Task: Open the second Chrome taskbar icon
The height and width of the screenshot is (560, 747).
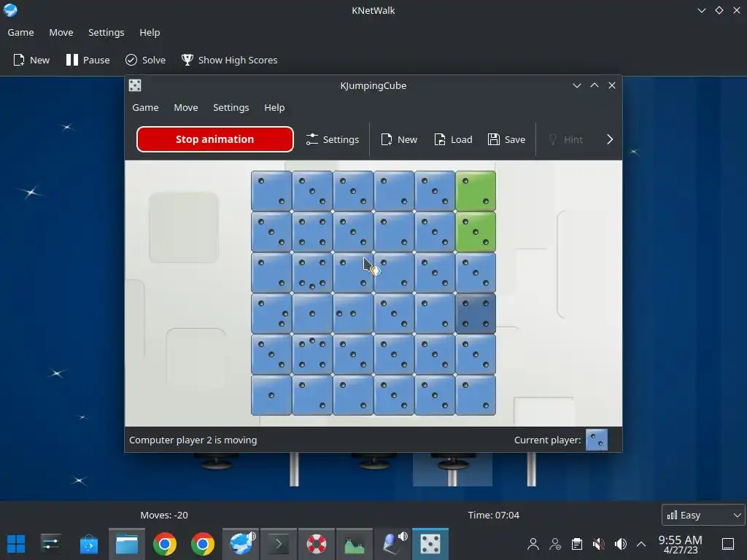Action: 203,544
